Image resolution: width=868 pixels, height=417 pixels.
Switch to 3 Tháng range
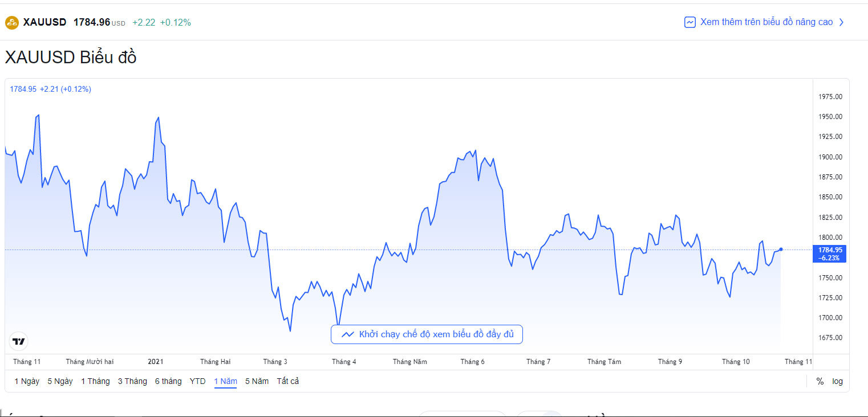(x=132, y=381)
